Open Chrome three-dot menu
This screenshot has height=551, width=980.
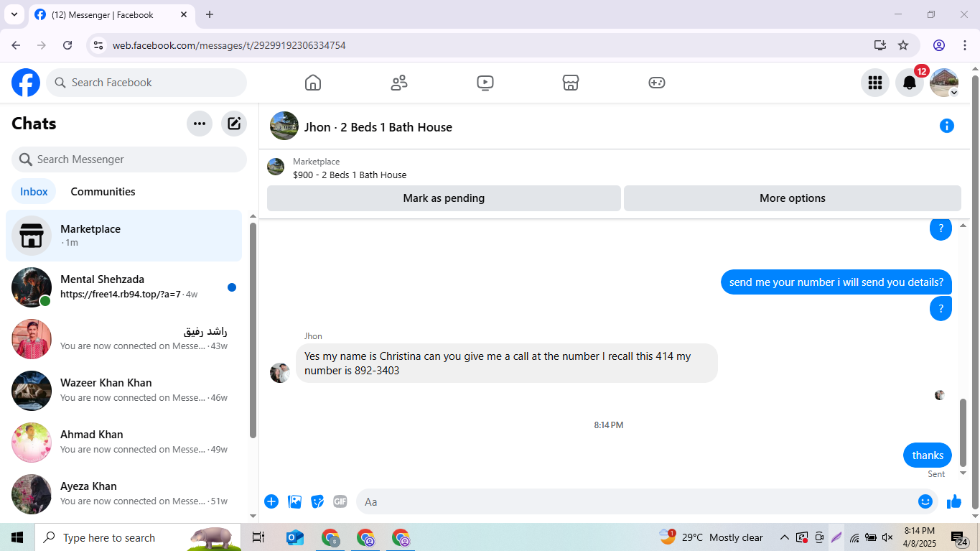click(x=964, y=45)
